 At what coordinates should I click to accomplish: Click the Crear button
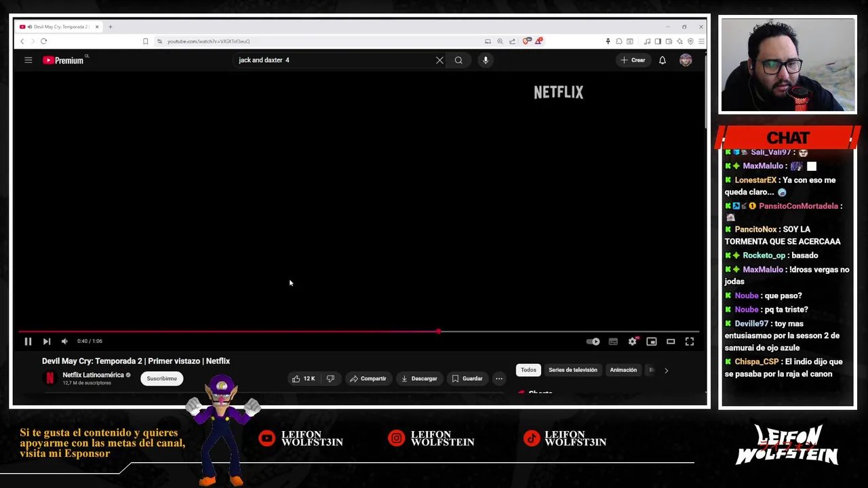[633, 60]
